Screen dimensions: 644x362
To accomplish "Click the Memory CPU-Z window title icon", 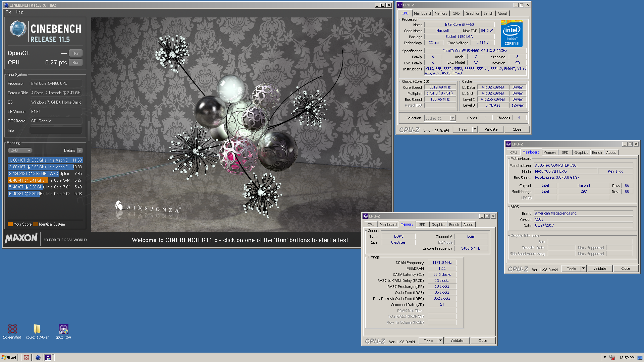I will [x=366, y=216].
